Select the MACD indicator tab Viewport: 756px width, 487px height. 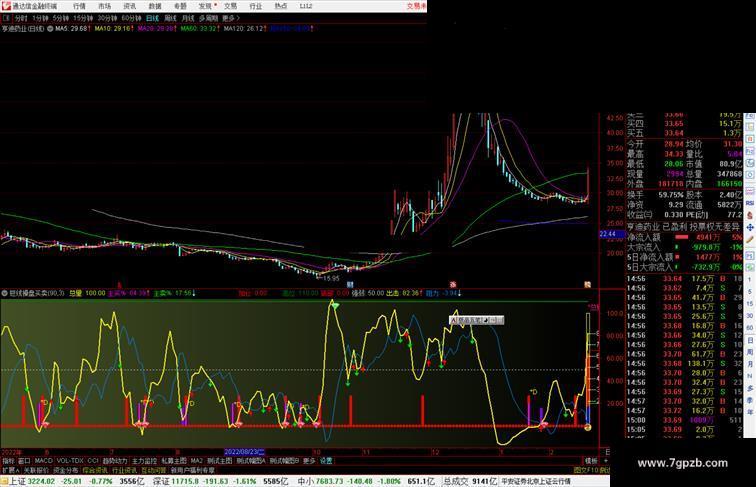43,461
